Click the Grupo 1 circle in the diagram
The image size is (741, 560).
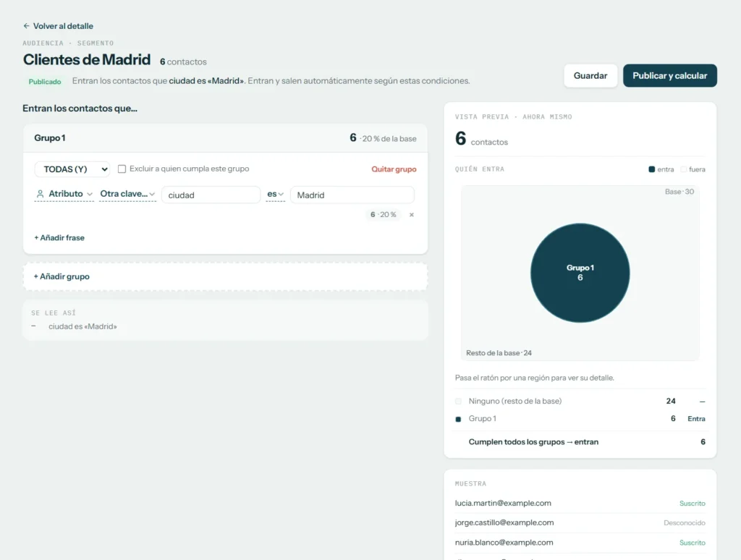[580, 273]
